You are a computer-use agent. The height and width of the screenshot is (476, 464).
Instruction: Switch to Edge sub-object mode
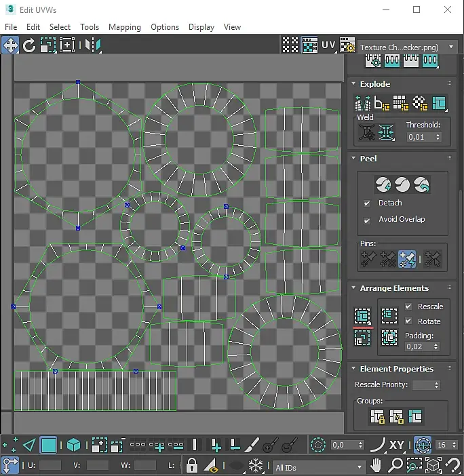(x=29, y=445)
